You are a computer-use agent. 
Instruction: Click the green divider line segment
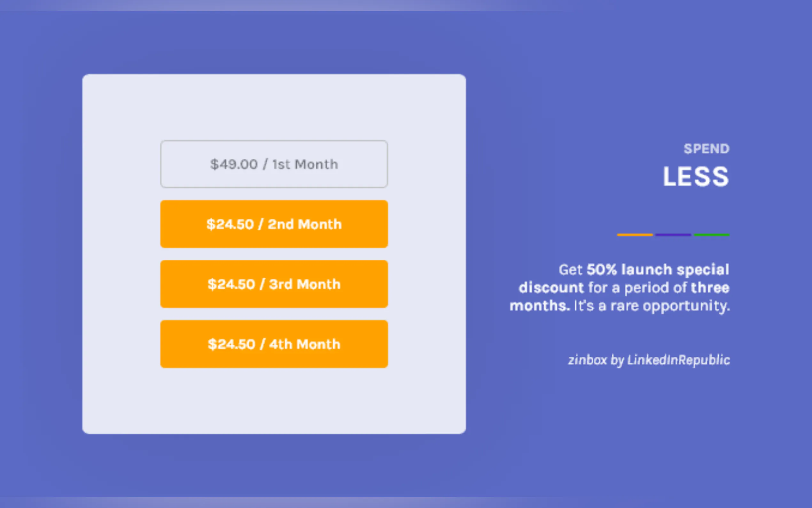click(711, 235)
